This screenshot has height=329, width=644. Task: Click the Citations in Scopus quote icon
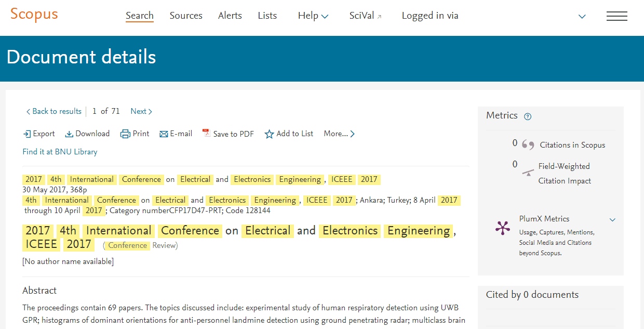click(528, 145)
